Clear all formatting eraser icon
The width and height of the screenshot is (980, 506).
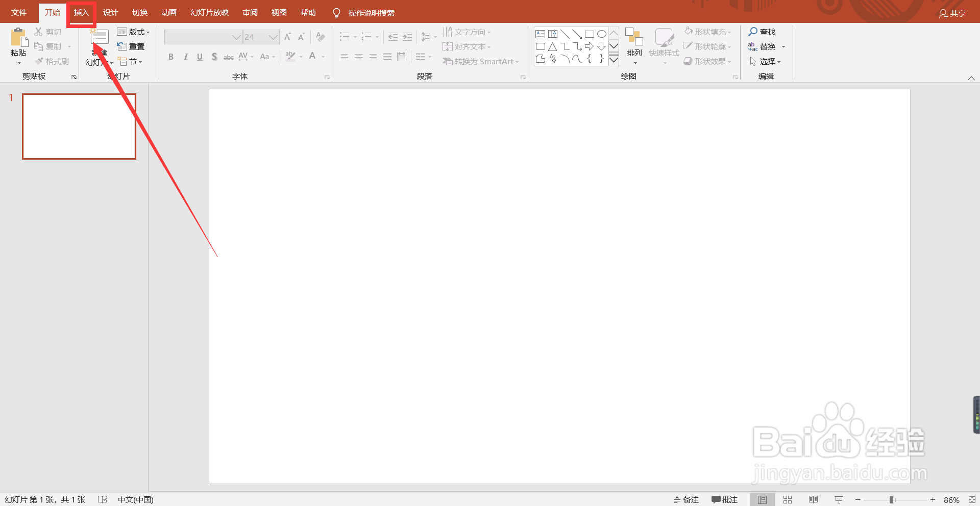click(x=321, y=37)
